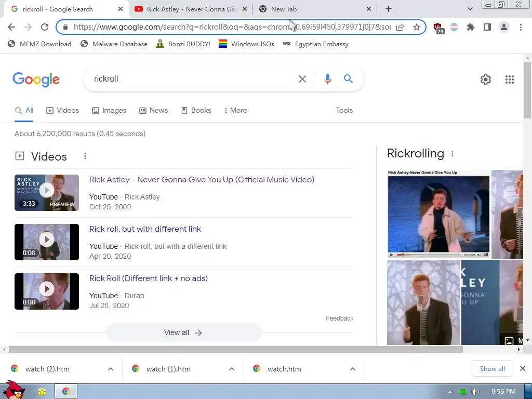Expand options for watch (1).htm download
Viewport: 532px width, 399px height.
tap(232, 369)
